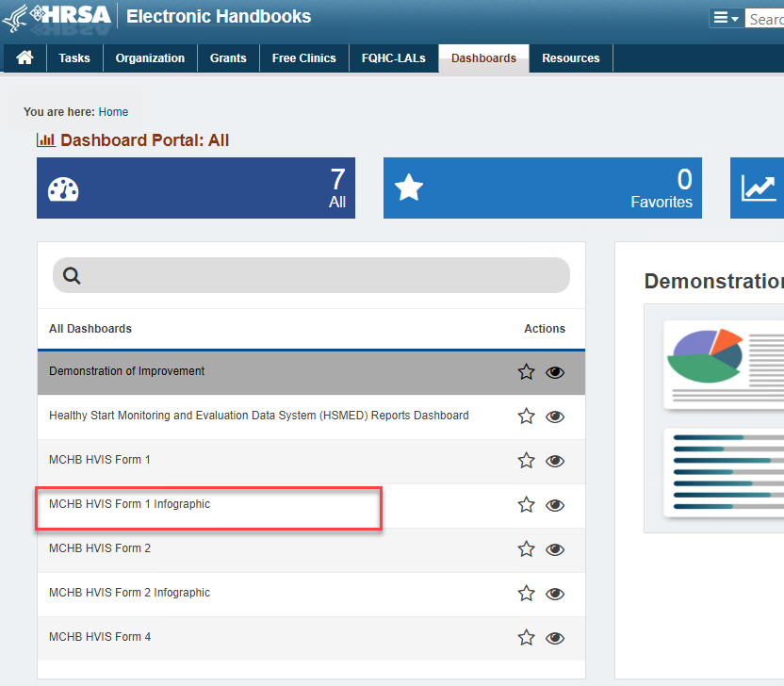Star the Healthy Start HSMED Reports Dashboard
Screen dimensions: 784x686
point(526,416)
